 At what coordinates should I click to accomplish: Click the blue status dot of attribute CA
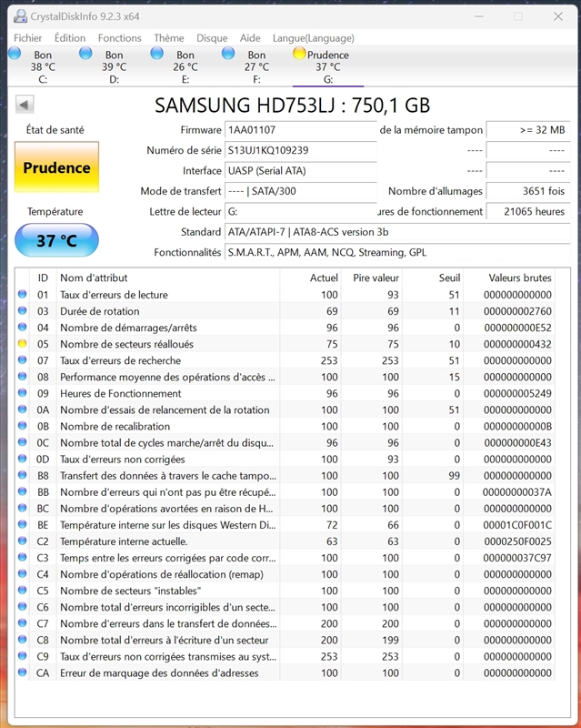coord(22,672)
